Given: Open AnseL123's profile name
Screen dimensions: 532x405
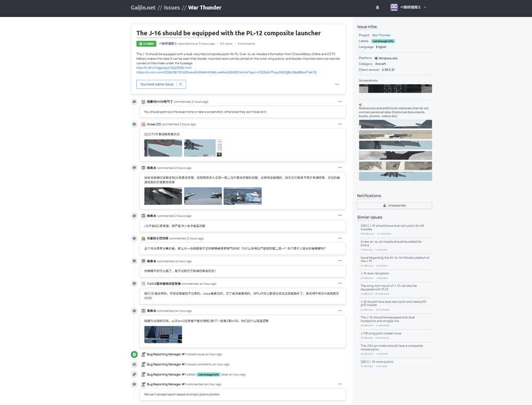Looking at the screenshot, I should point(154,124).
